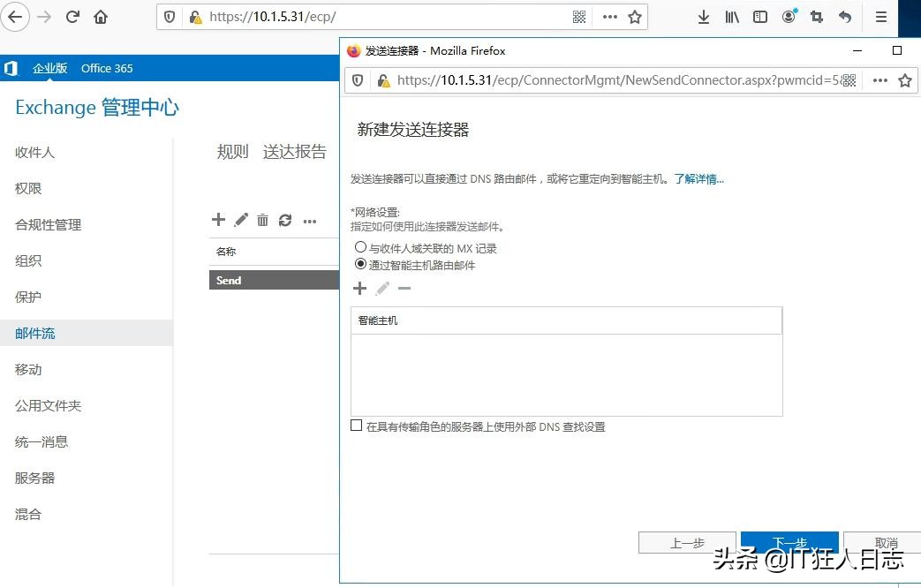Delete the selected rule with trash icon
Image resolution: width=921 pixels, height=588 pixels.
[262, 220]
